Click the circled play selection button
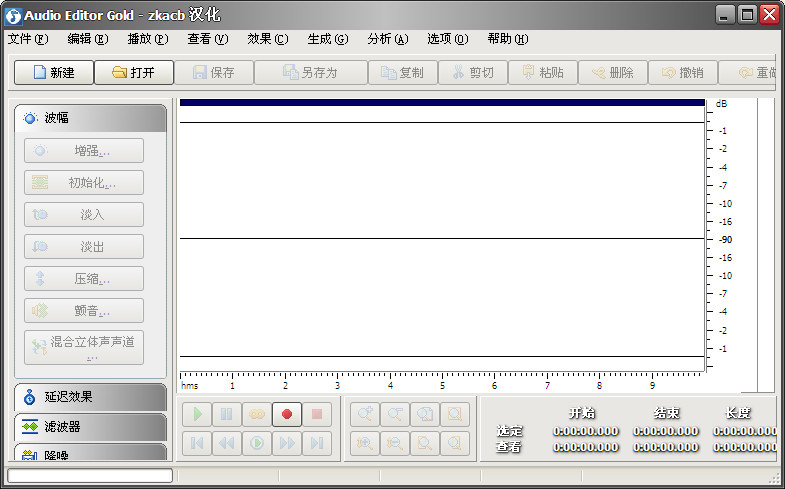 [x=257, y=443]
